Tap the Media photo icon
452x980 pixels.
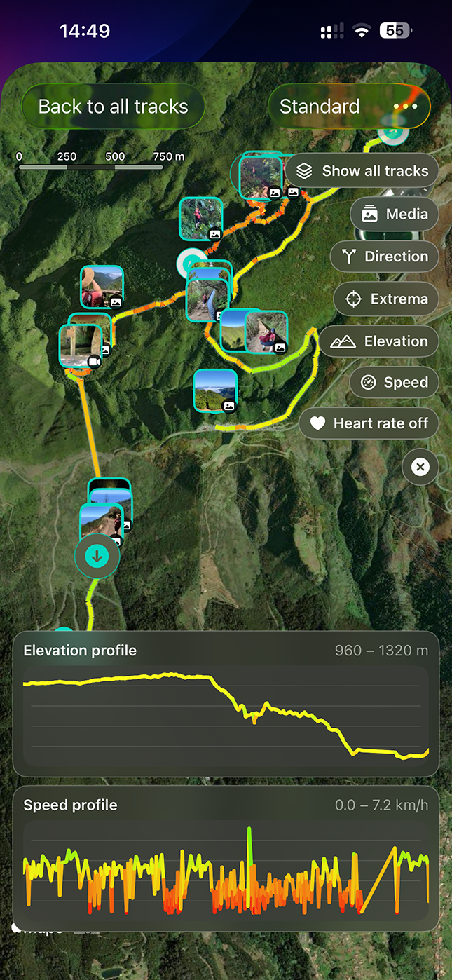click(x=369, y=214)
